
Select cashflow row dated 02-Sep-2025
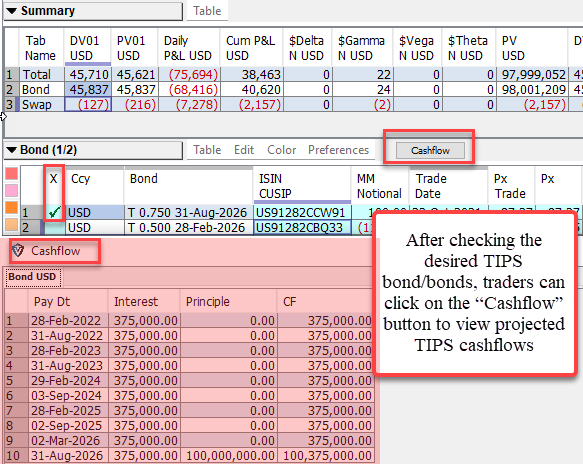[x=190, y=426]
